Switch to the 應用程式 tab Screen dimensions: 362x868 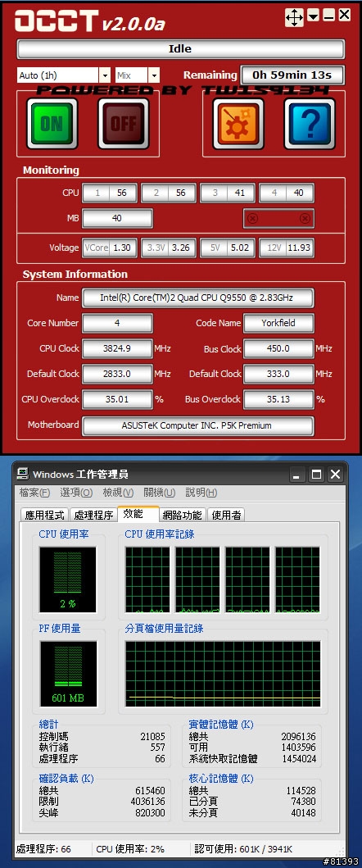44,515
